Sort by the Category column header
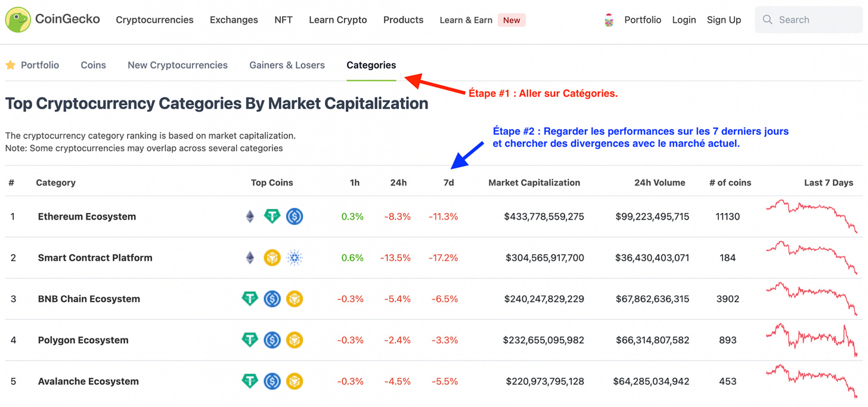 tap(55, 183)
